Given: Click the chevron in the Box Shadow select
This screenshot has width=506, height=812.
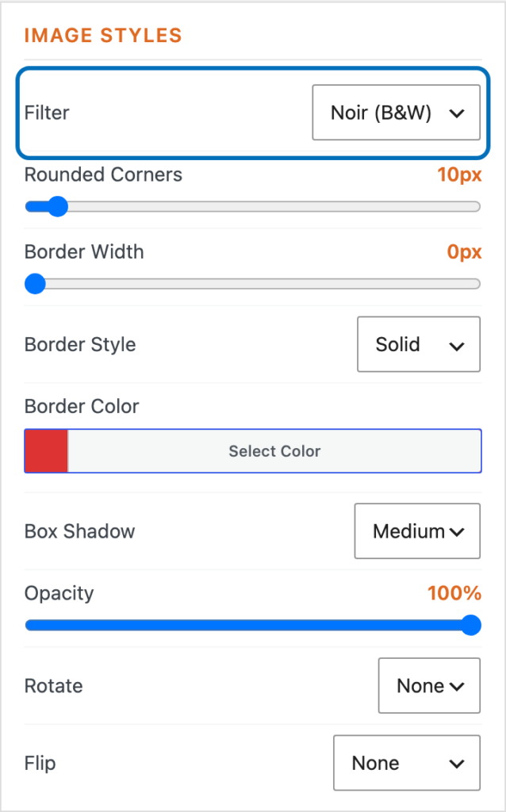Looking at the screenshot, I should point(457,532).
